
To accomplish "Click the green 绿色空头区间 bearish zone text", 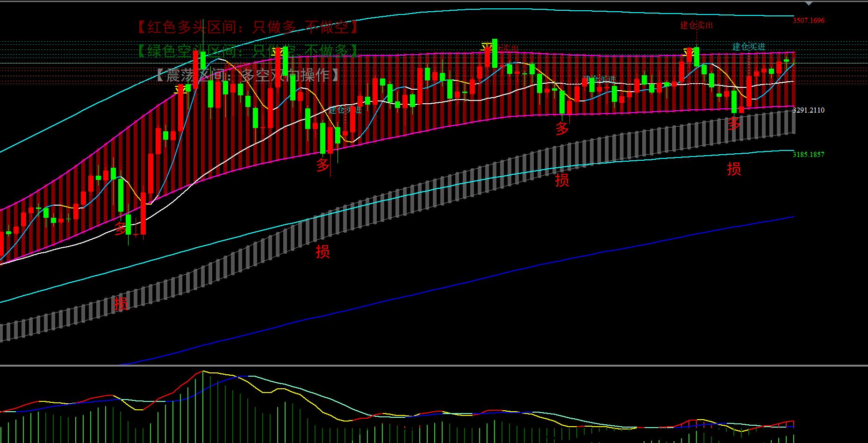I will pos(248,50).
